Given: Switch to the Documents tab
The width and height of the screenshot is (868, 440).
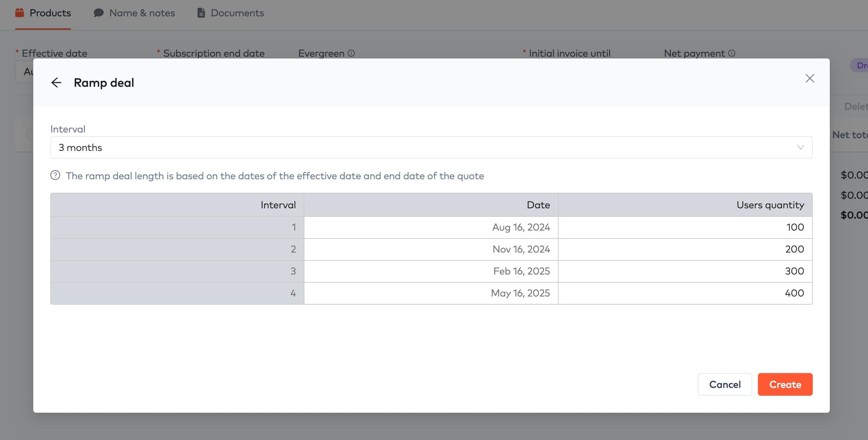Looking at the screenshot, I should click(x=237, y=13).
